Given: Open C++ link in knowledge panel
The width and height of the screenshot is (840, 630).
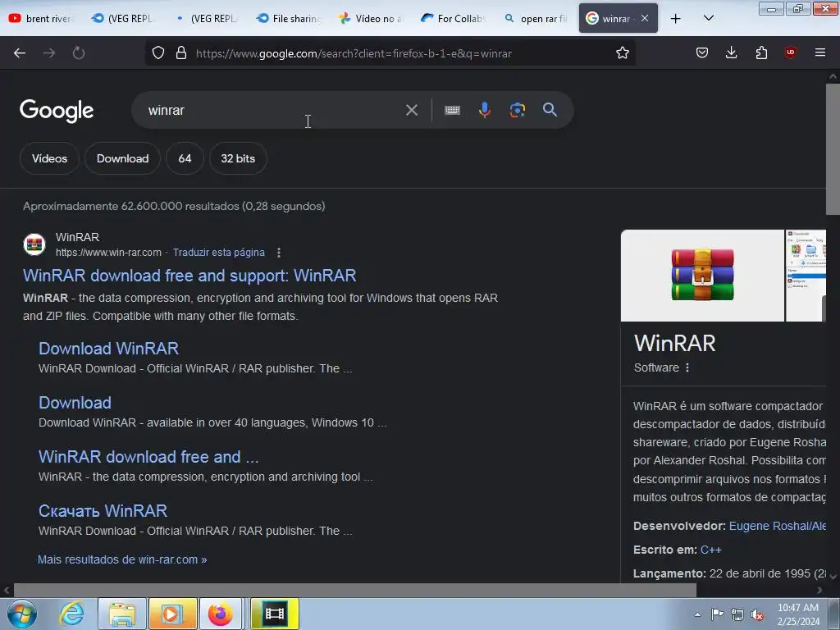Looking at the screenshot, I should [x=711, y=550].
